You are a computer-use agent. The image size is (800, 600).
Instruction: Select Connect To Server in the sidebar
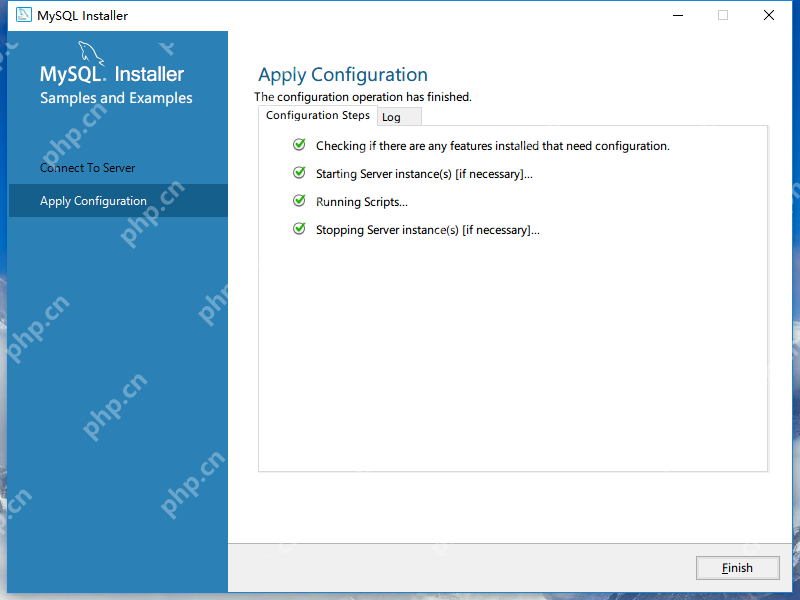coord(88,168)
